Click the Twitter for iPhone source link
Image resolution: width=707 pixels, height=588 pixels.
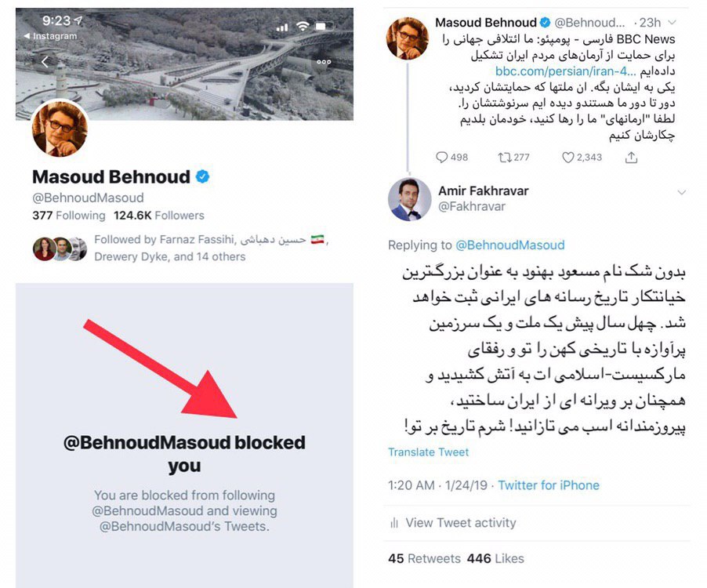pyautogui.click(x=549, y=485)
